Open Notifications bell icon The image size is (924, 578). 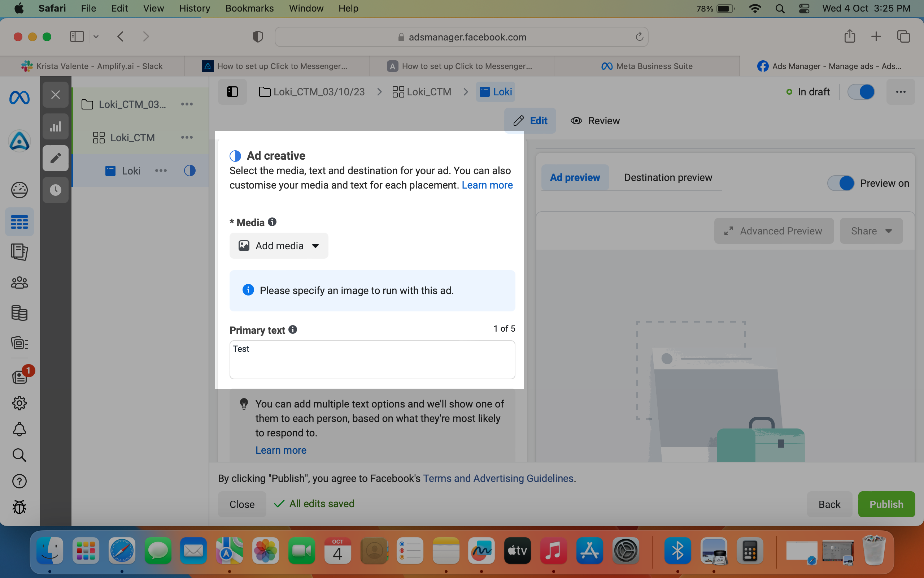[19, 429]
